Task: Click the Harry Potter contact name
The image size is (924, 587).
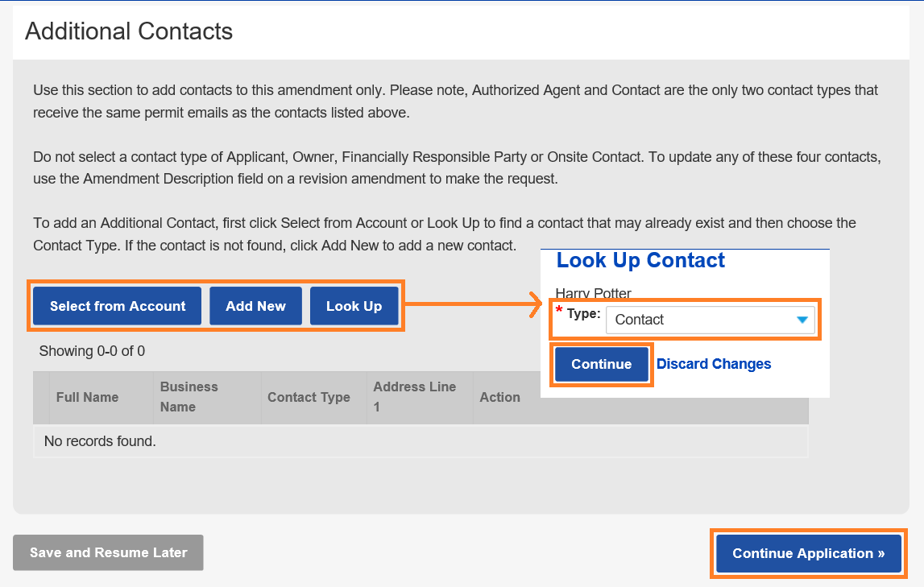Action: [594, 293]
